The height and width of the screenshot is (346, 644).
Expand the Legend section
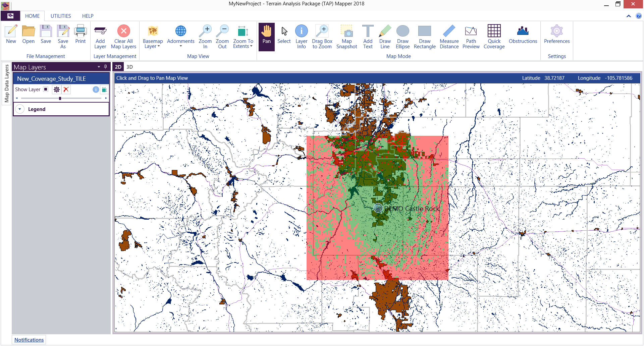click(x=20, y=109)
